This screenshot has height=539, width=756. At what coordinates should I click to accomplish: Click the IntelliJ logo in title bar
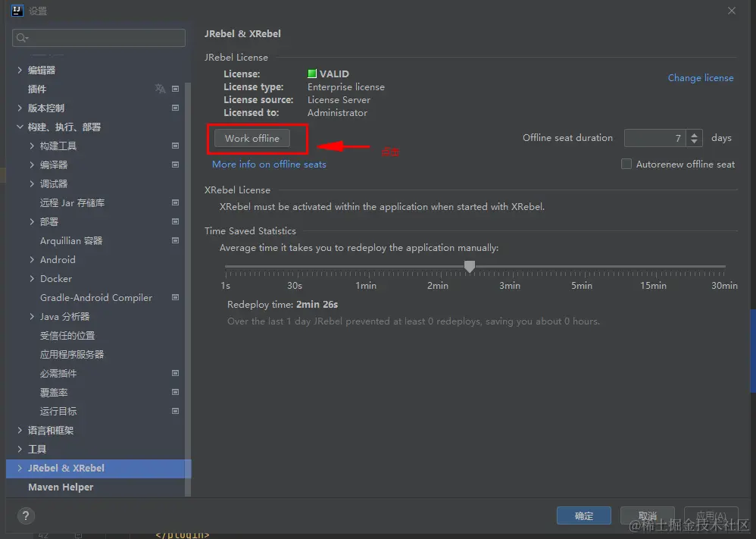click(x=17, y=10)
